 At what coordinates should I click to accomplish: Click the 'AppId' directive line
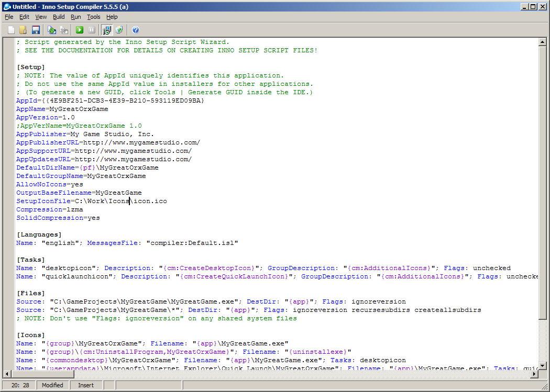click(110, 100)
